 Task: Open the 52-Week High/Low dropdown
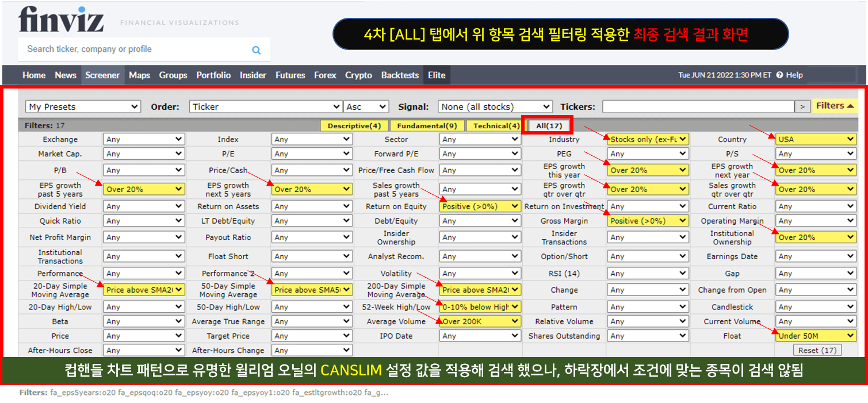480,306
